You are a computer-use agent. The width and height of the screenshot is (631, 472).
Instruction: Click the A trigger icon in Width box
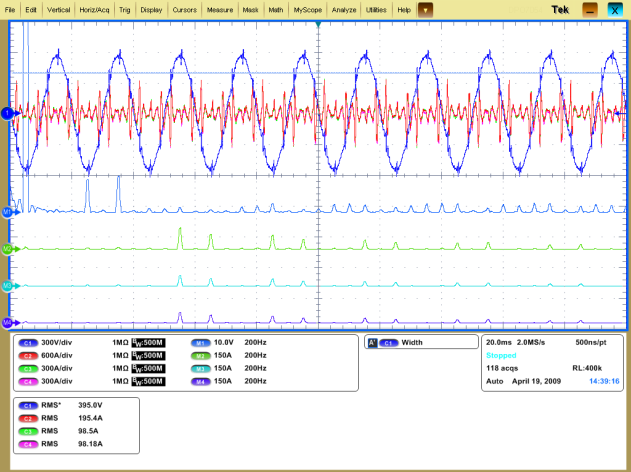click(372, 343)
